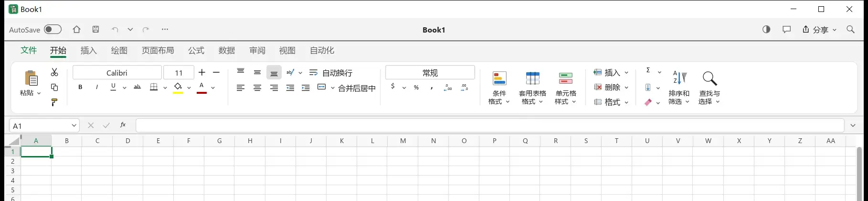This screenshot has height=201, width=868.
Task: Apply red font color
Action: [x=201, y=88]
